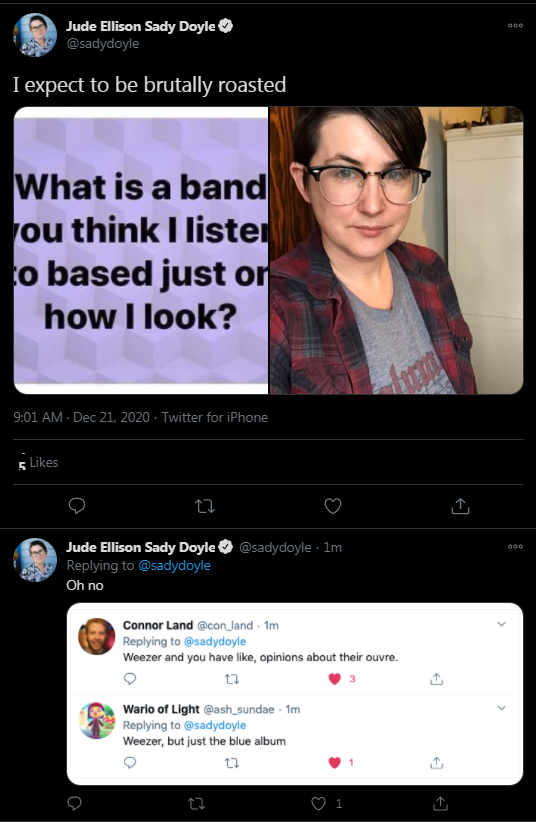This screenshot has width=536, height=822.
Task: Retweet the 'brutally roasted' main tweet
Action: (205, 506)
